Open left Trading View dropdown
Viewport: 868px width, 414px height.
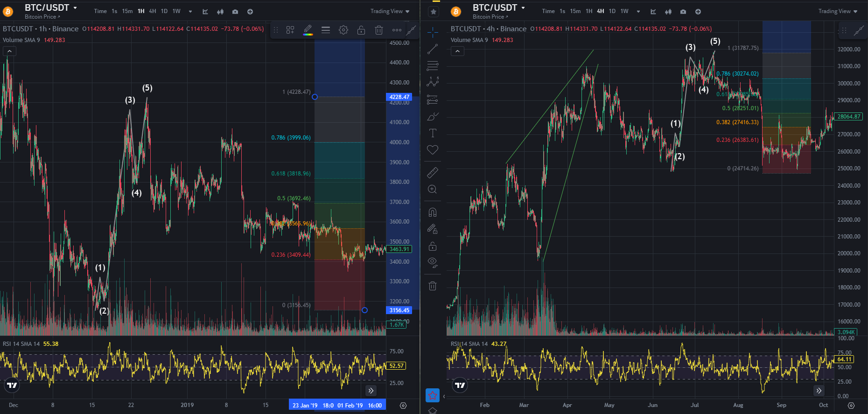pyautogui.click(x=390, y=11)
